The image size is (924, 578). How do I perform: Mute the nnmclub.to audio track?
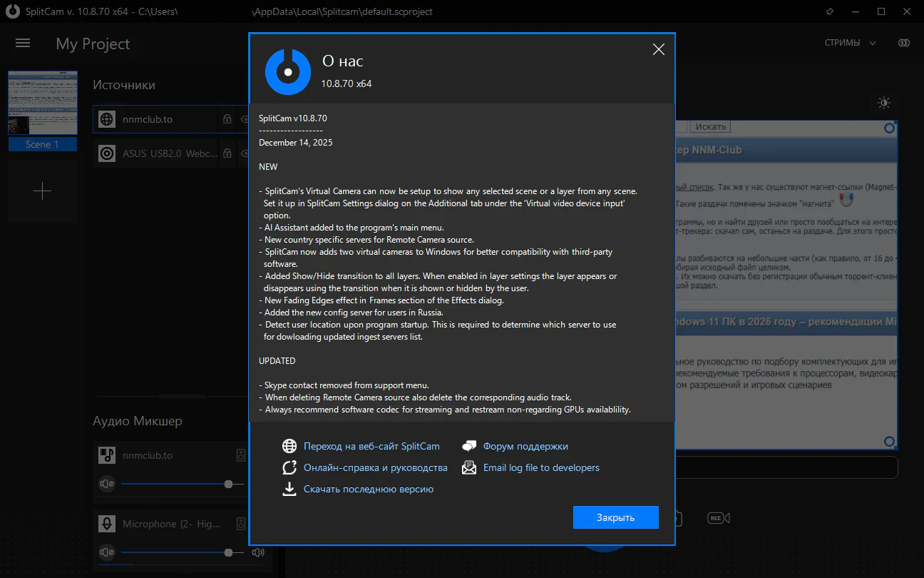point(107,484)
